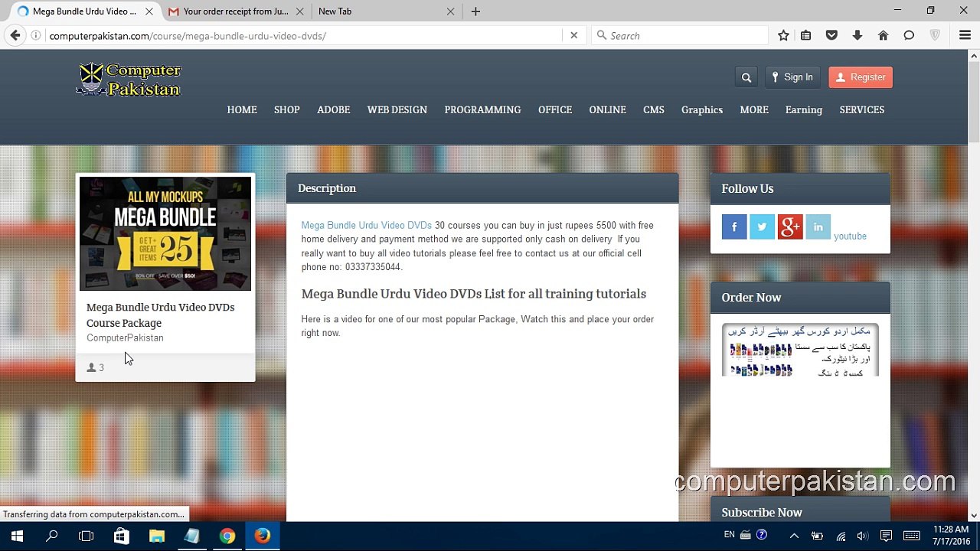Screen dimensions: 980x551
Task: Open Windows taskbar search
Action: [x=52, y=536]
